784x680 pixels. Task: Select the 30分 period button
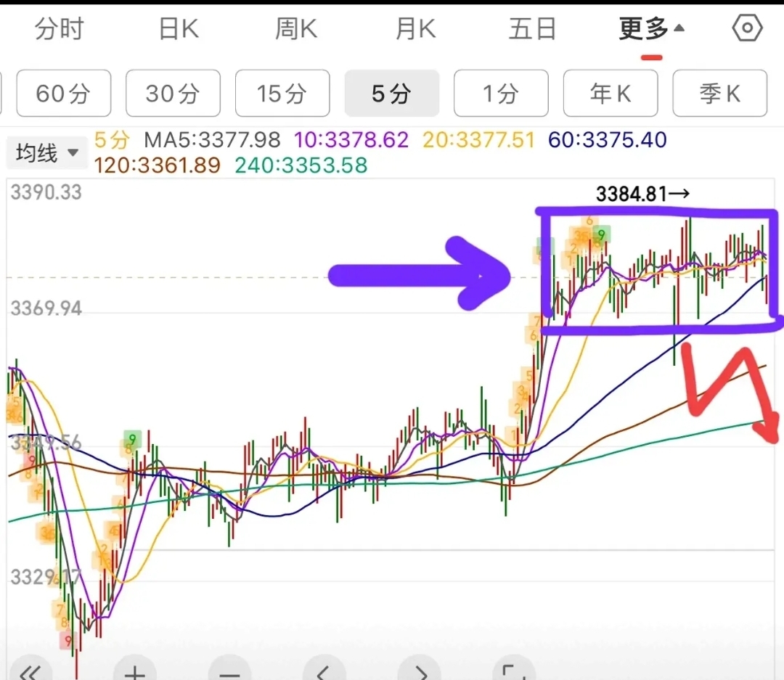click(173, 94)
